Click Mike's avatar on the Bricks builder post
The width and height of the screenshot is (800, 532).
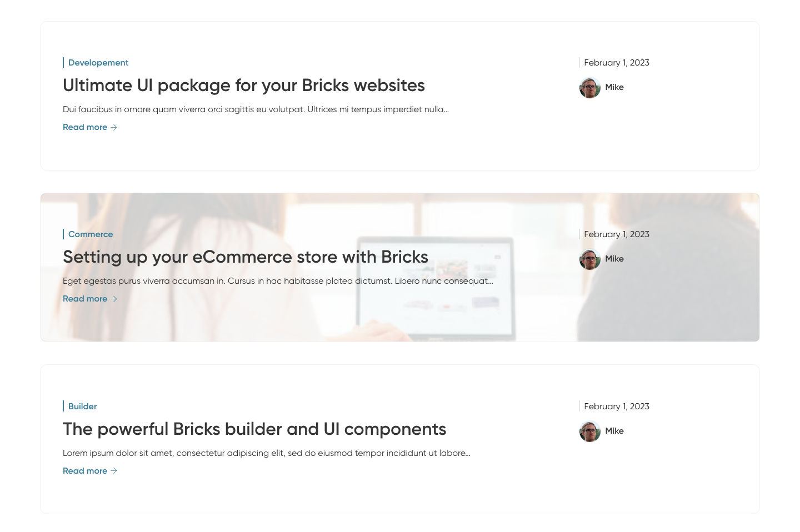point(589,431)
